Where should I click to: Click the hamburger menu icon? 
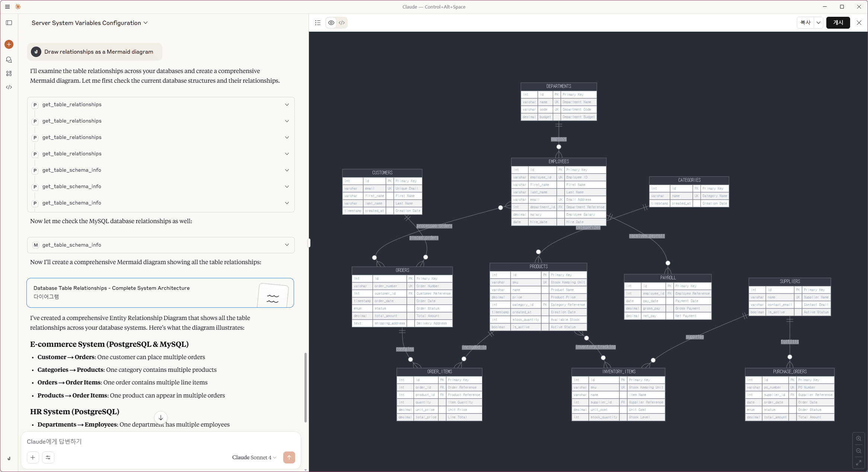(x=7, y=7)
